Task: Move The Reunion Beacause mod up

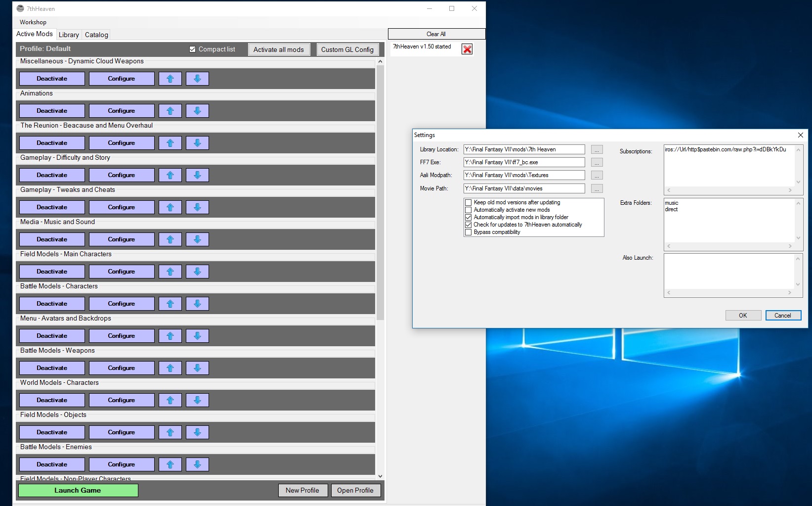Action: click(170, 143)
